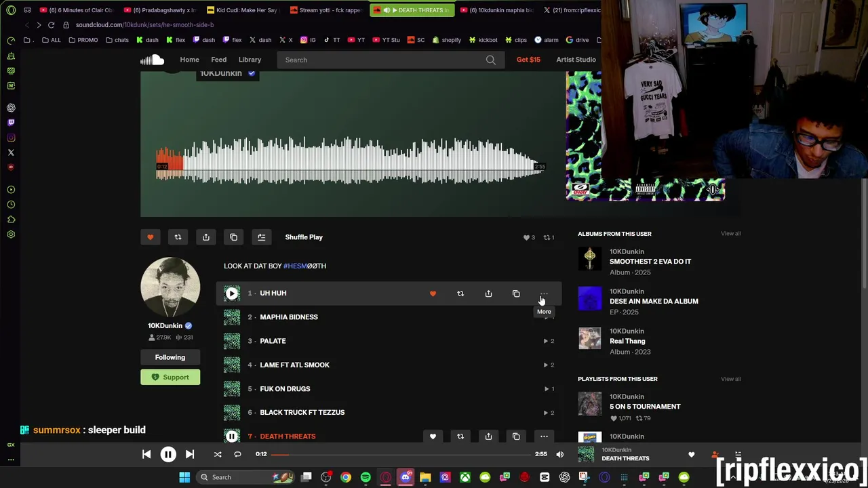Open the PROMO bookmarks folder

click(x=83, y=40)
